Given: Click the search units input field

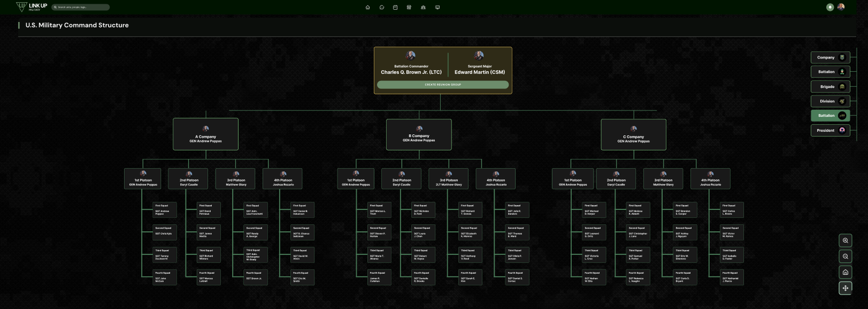Looking at the screenshot, I should click(x=81, y=8).
